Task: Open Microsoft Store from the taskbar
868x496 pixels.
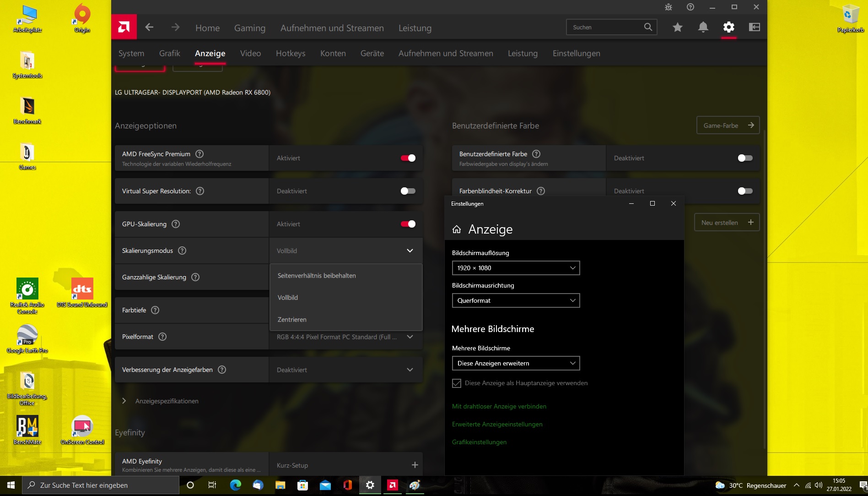Action: click(x=302, y=485)
